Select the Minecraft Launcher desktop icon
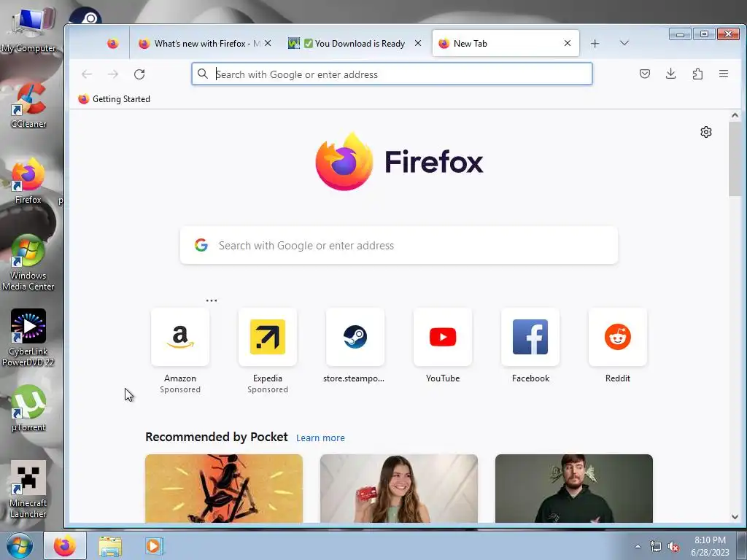The width and height of the screenshot is (747, 560). [x=28, y=489]
